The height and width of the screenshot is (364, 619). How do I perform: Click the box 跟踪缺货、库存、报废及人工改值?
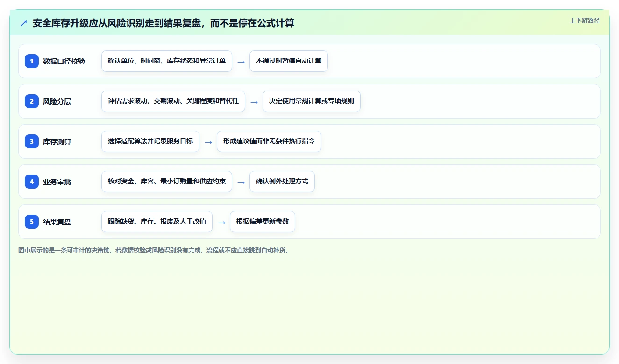point(157,222)
